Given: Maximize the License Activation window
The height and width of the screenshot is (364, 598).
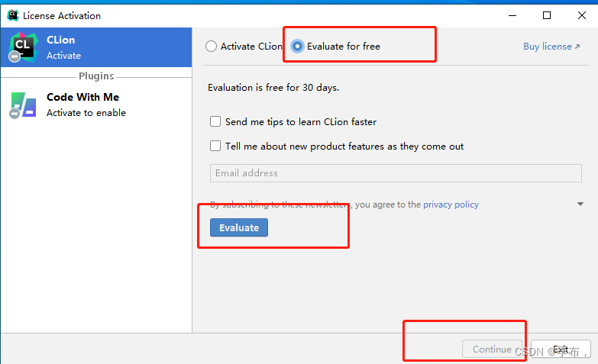Looking at the screenshot, I should click(x=547, y=15).
